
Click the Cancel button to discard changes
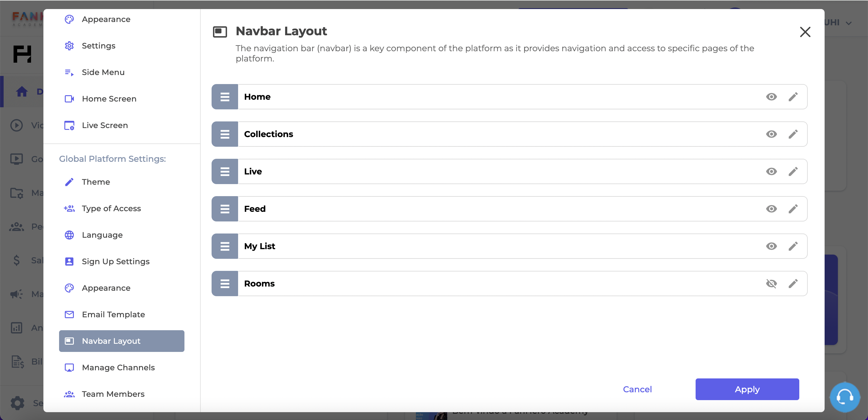tap(637, 389)
